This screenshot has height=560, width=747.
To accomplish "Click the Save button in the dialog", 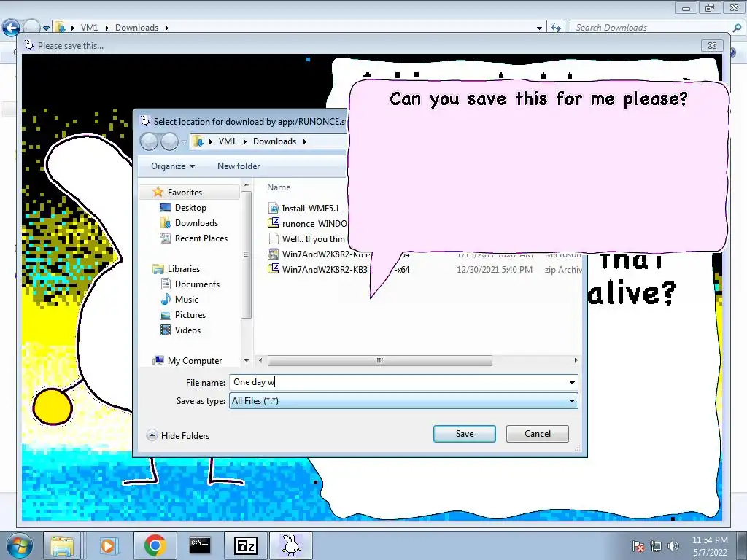I will click(465, 434).
